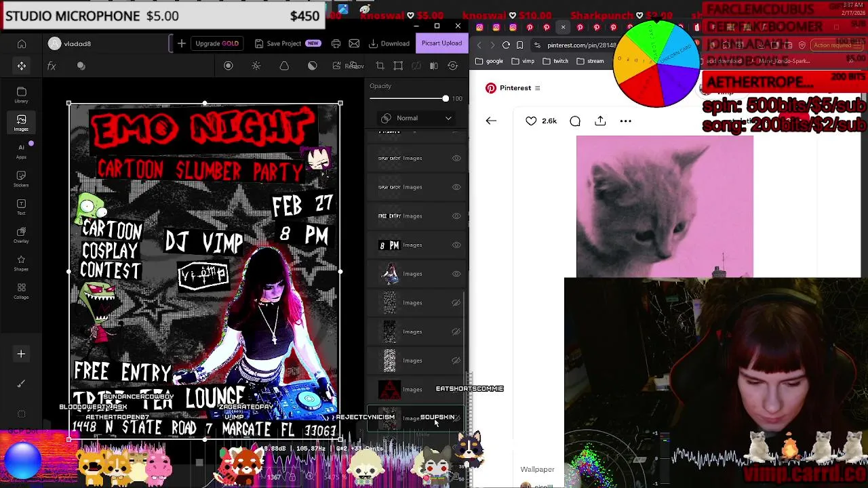The width and height of the screenshot is (868, 488).
Task: Hide the DJ photo Images layer
Action: (x=456, y=274)
